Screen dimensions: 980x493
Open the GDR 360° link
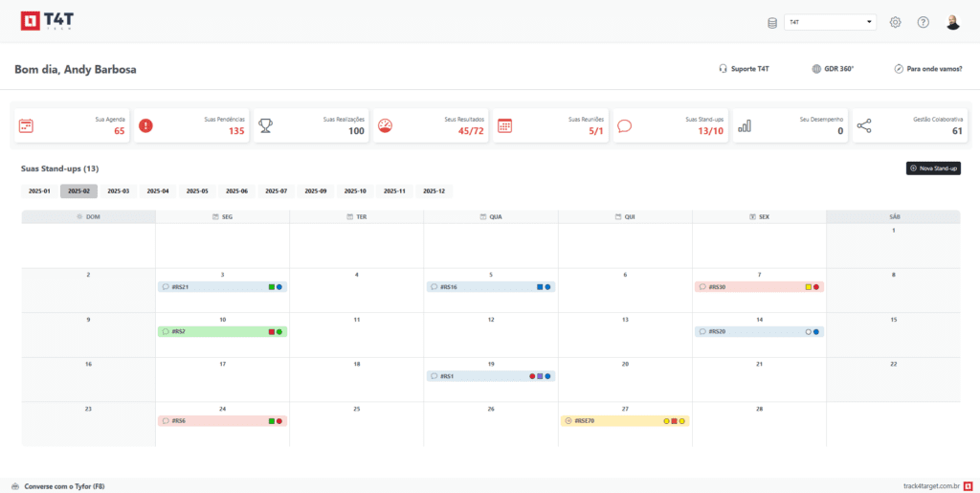point(832,69)
